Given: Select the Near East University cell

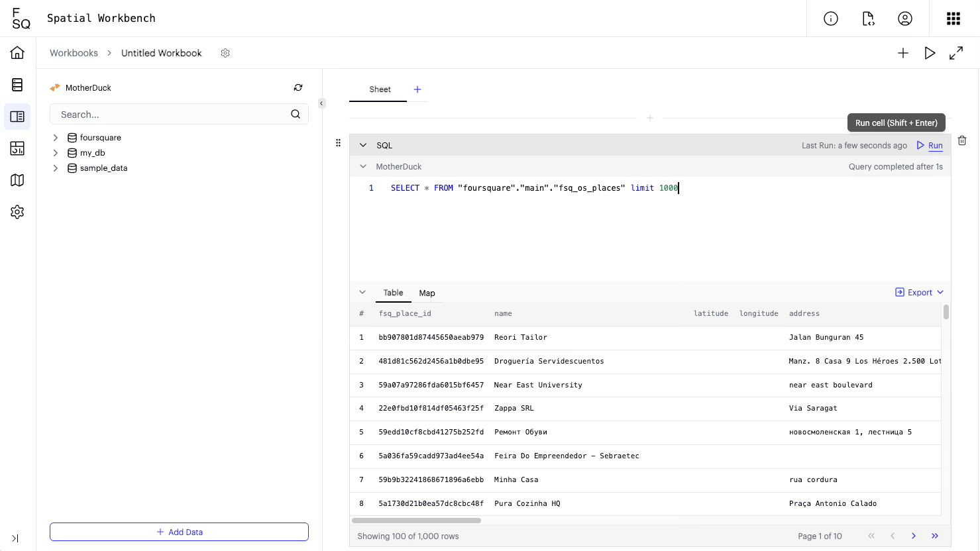Looking at the screenshot, I should (538, 385).
